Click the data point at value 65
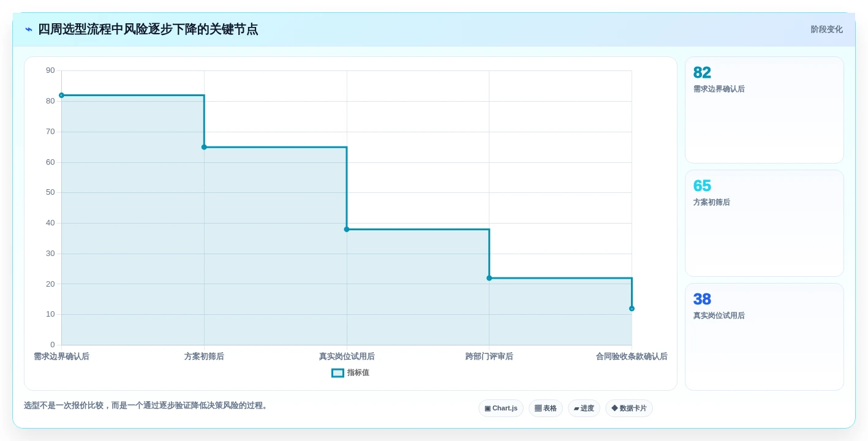Image resolution: width=868 pixels, height=441 pixels. 204,147
